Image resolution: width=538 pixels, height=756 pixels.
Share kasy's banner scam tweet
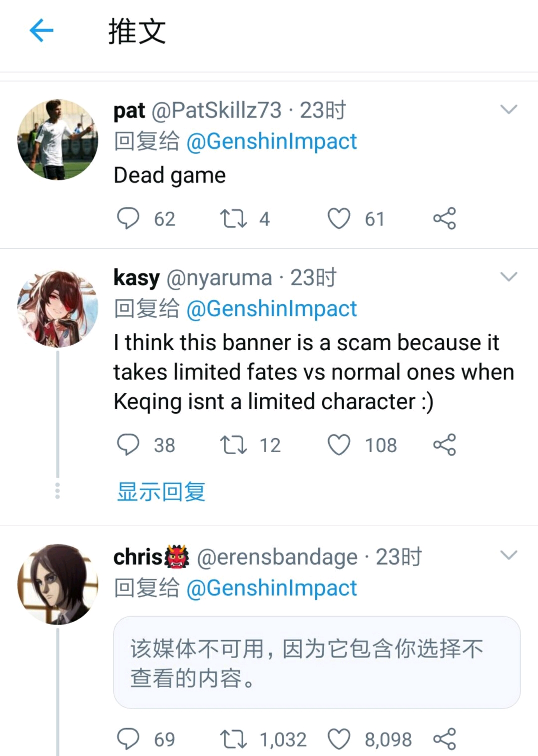click(x=444, y=445)
